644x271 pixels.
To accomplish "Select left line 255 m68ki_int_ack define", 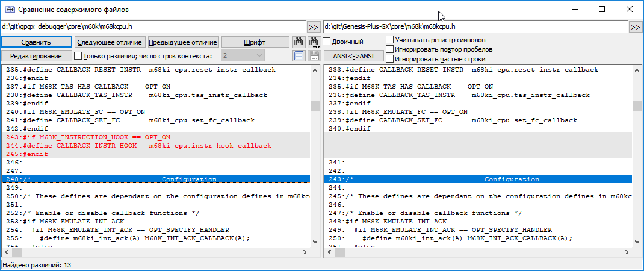I will [155, 238].
